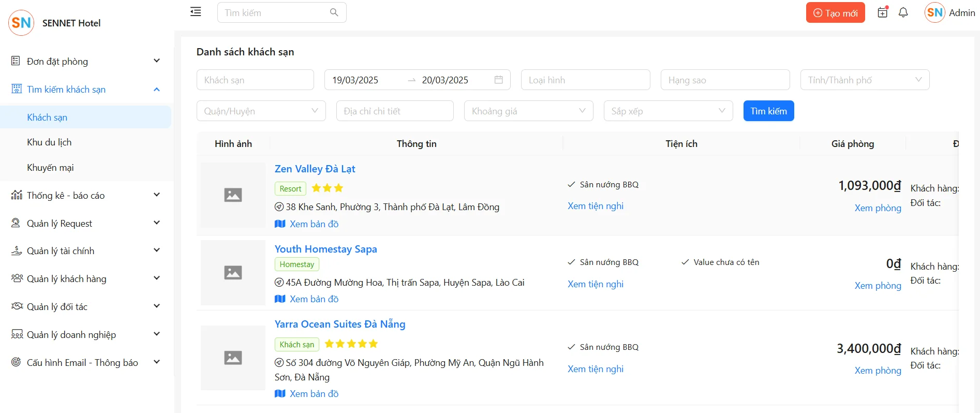The width and height of the screenshot is (980, 413).
Task: Click the Khách sạn name input field
Action: point(255,80)
